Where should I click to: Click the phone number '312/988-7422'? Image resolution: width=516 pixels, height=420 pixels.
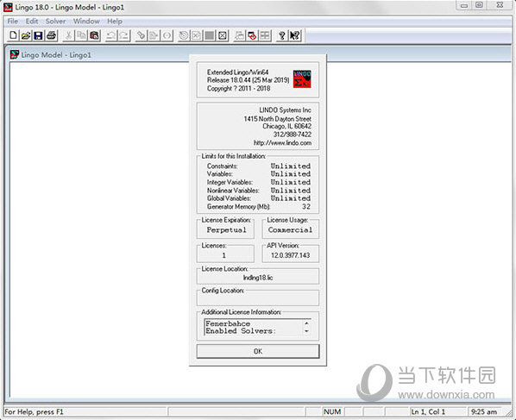pos(293,135)
